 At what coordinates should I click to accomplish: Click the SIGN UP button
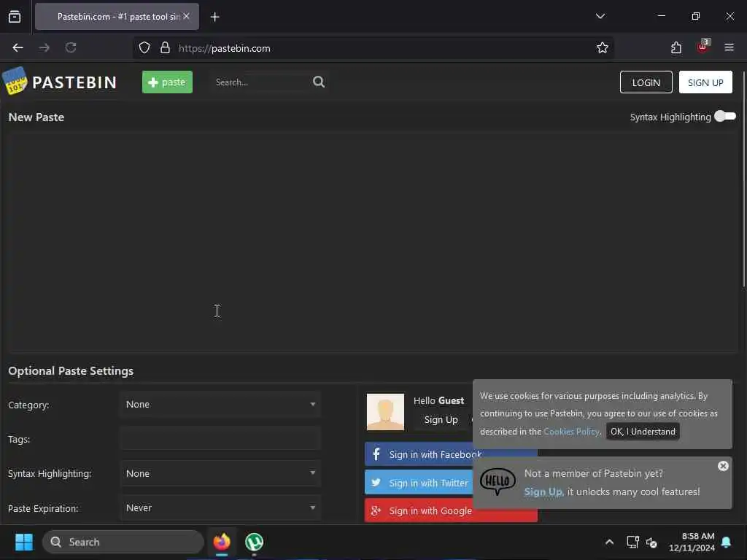click(x=705, y=82)
